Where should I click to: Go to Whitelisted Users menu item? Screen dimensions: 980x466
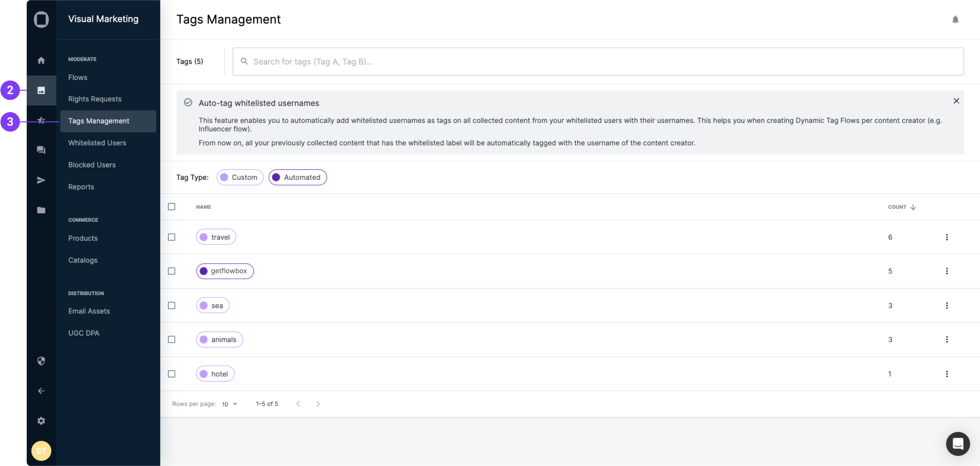coord(97,143)
